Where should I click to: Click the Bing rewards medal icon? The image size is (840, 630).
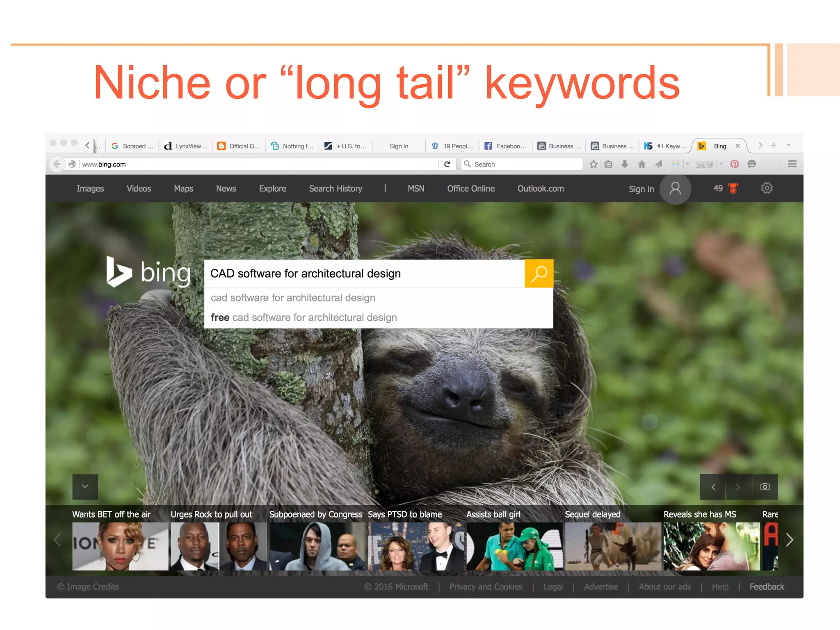click(x=733, y=188)
